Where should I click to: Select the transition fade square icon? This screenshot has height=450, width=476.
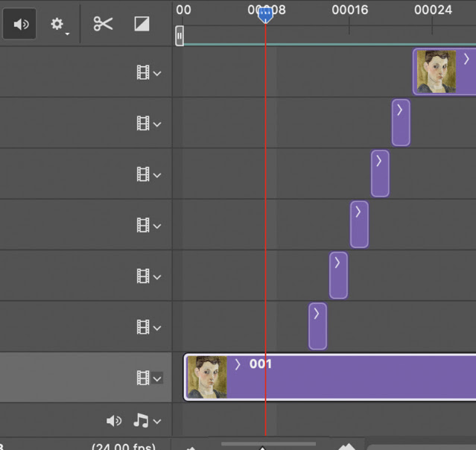coord(142,24)
